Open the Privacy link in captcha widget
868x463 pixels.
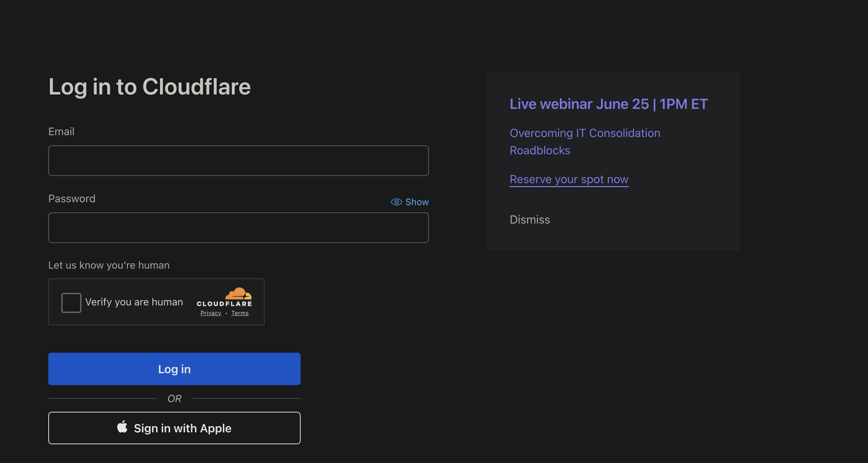(x=211, y=313)
